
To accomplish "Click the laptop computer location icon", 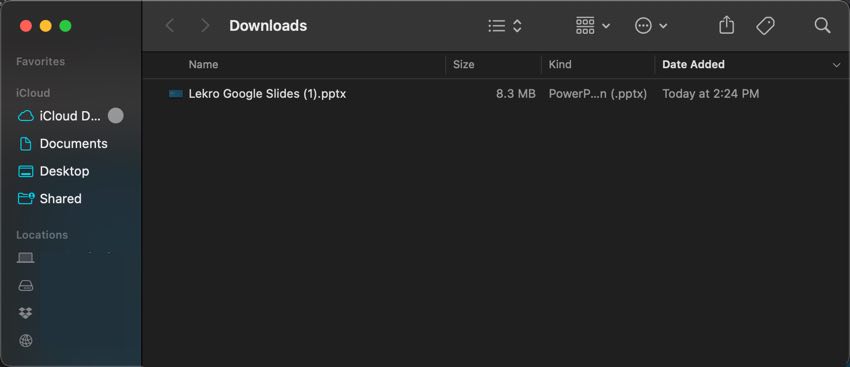I will point(25,258).
